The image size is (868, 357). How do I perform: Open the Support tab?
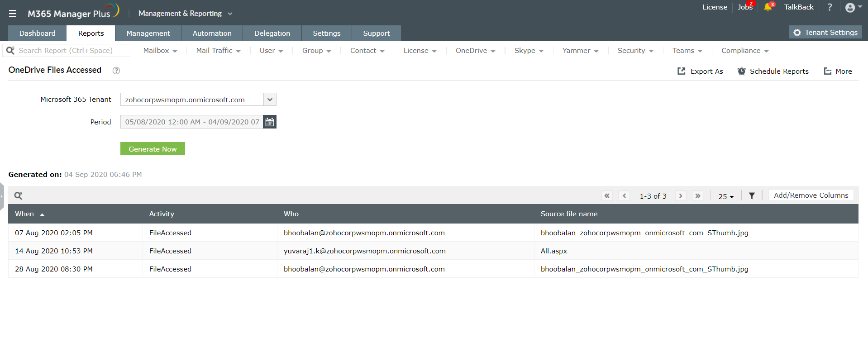[377, 33]
